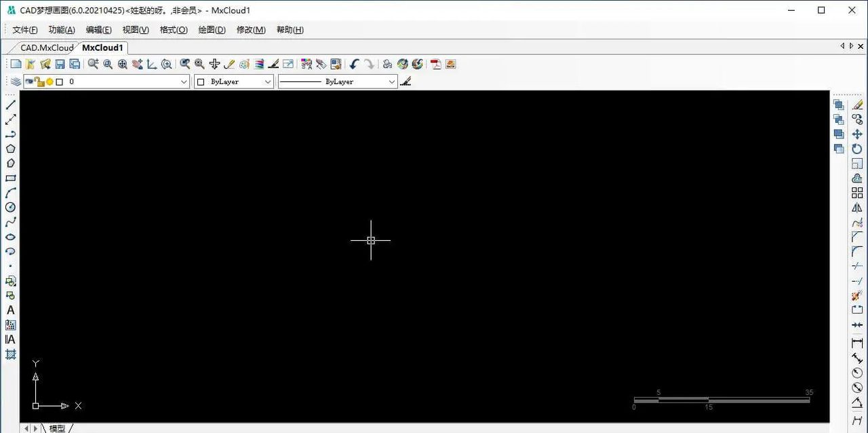Open the 格式(O) menu
Viewport: 868px width, 433px height.
coord(174,30)
